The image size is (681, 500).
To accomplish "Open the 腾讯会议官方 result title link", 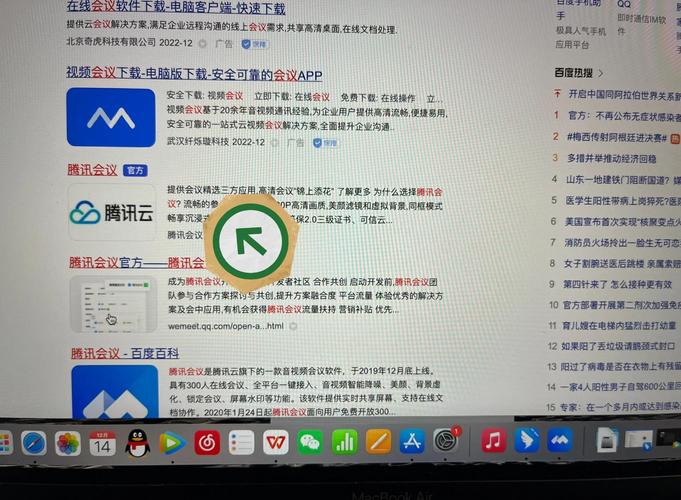I will click(136, 262).
